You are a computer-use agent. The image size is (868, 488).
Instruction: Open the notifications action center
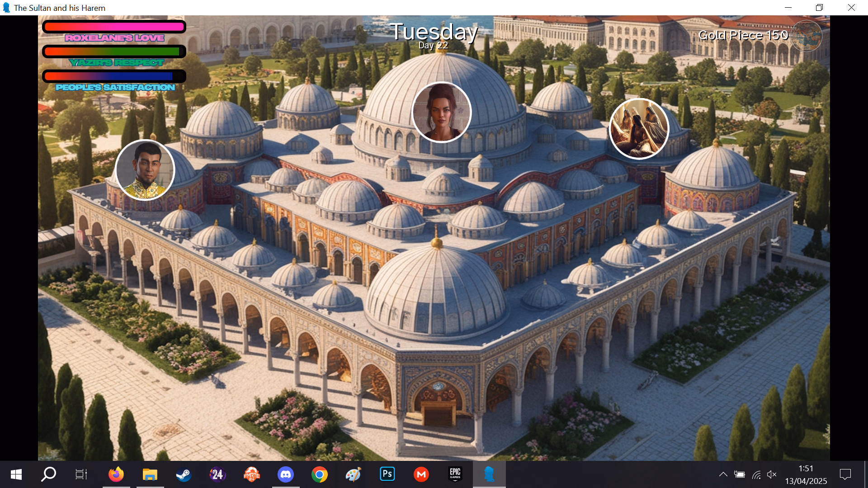coord(845,474)
